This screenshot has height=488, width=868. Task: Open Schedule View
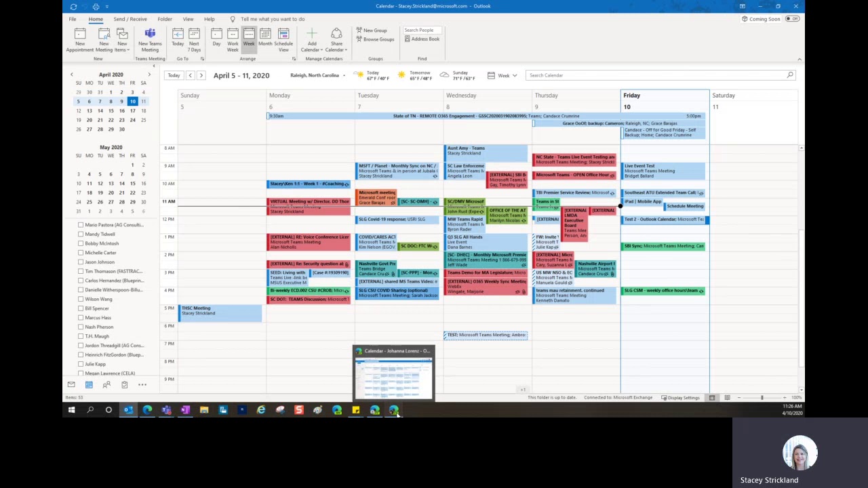(x=283, y=40)
